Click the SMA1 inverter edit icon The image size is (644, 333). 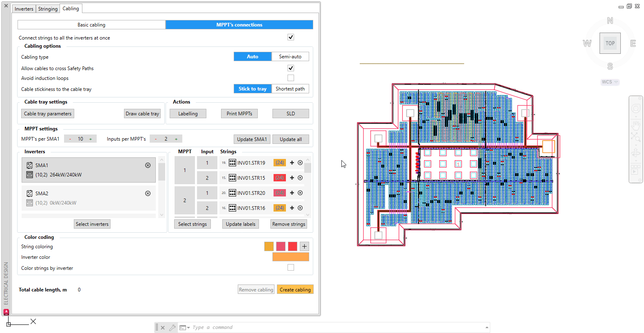(29, 165)
